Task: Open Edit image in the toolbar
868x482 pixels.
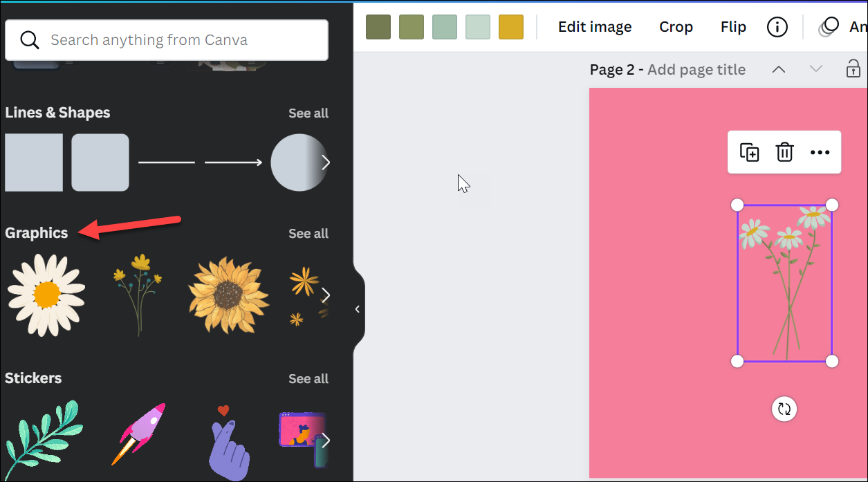Action: pyautogui.click(x=595, y=27)
